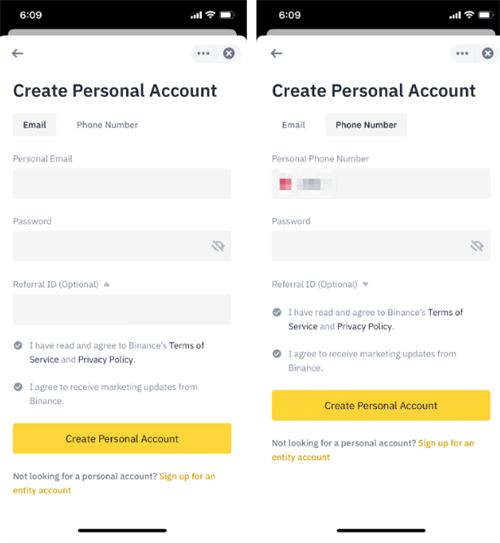The image size is (500, 543).
Task: Toggle marketing updates checkbox on right screen
Action: point(277,354)
